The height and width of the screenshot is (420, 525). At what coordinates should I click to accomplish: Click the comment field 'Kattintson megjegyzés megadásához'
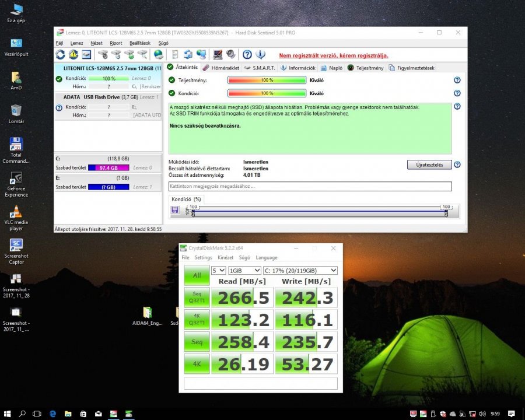coord(310,186)
